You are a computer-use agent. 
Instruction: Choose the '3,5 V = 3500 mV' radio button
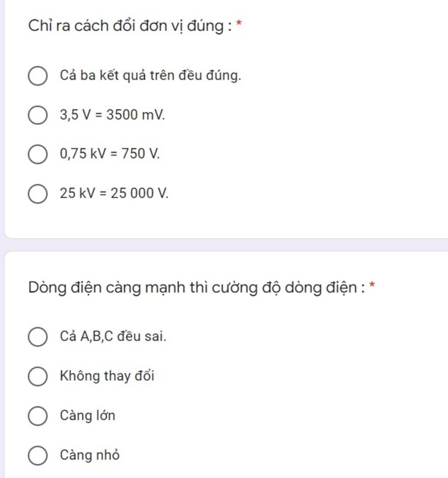[38, 115]
